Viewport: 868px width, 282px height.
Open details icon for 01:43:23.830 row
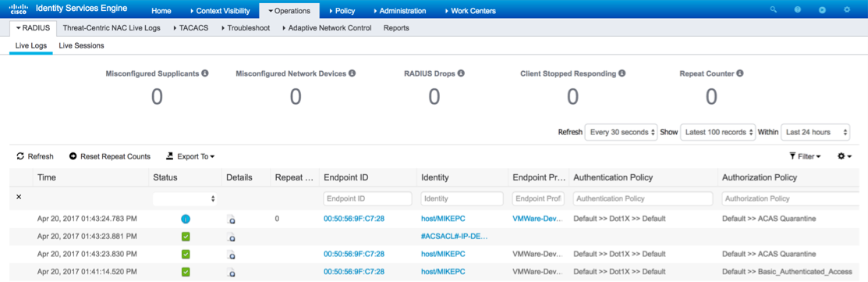click(231, 255)
